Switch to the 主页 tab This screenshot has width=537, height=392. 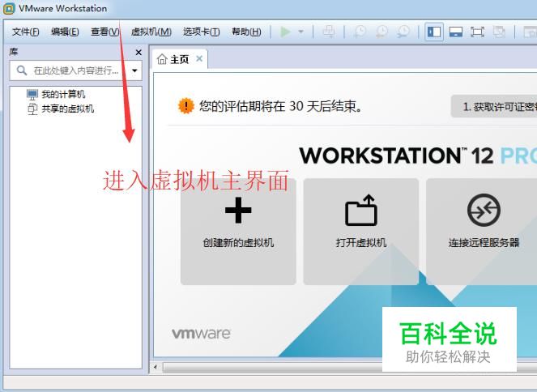coord(180,60)
